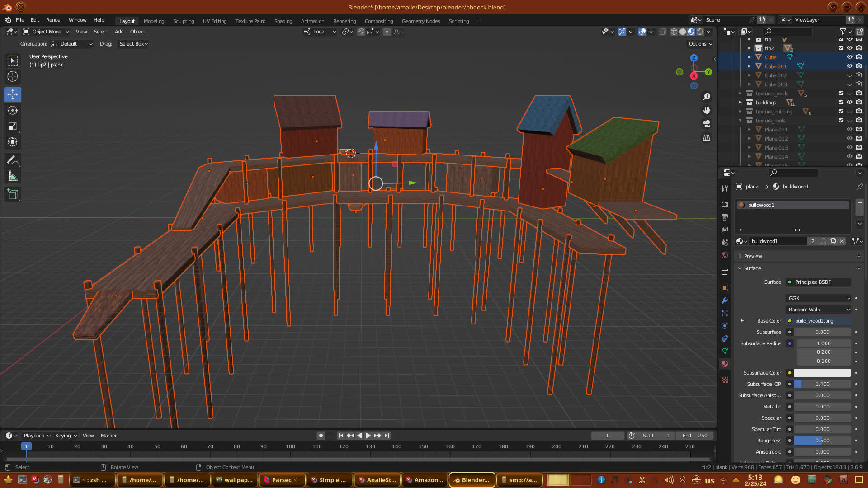Screen dimensions: 868x488
Task: Click the Roughness slider
Action: (822, 441)
